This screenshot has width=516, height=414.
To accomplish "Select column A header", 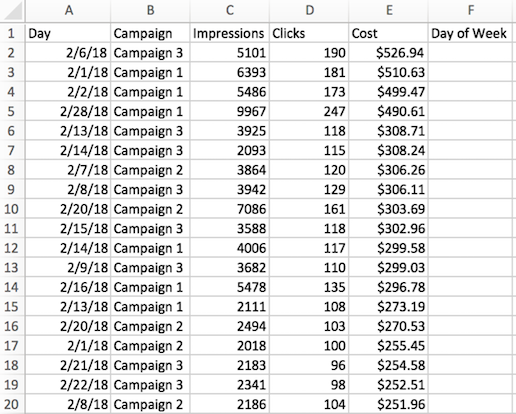I will click(68, 11).
